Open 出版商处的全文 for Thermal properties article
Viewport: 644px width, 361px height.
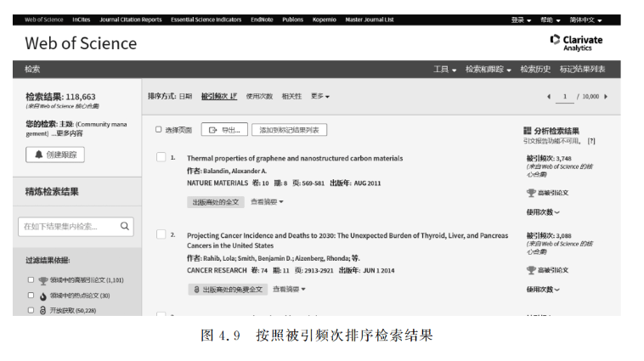(216, 202)
